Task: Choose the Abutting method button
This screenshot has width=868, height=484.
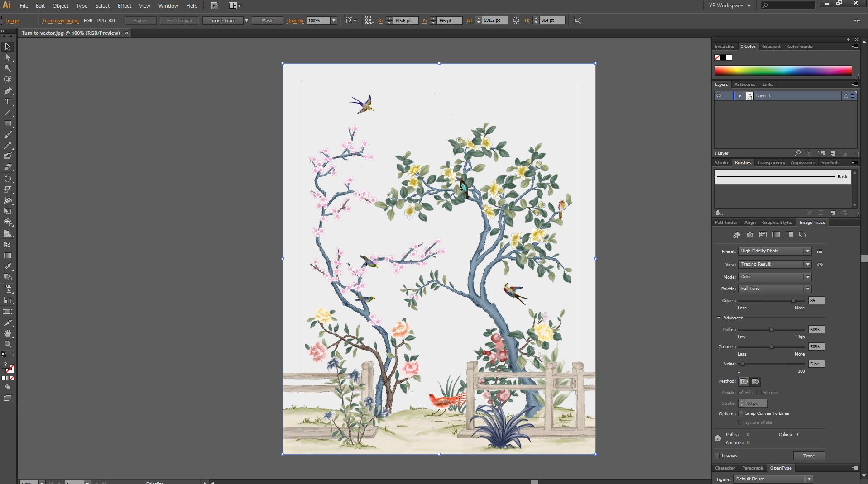Action: pos(743,382)
